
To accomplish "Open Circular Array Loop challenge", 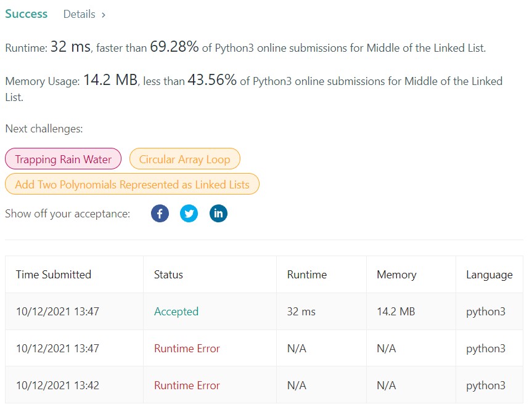I will (184, 159).
